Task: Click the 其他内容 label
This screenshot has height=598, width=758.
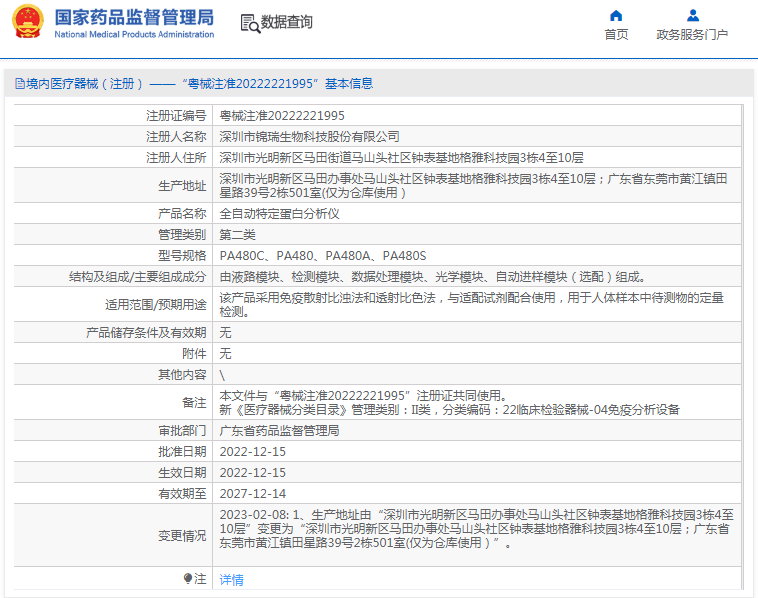Action: (182, 375)
